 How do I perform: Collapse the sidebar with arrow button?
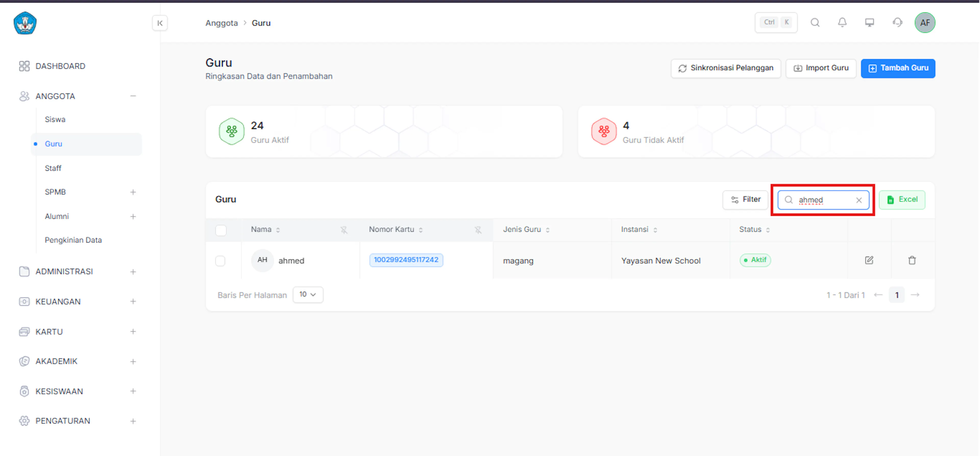tap(160, 23)
